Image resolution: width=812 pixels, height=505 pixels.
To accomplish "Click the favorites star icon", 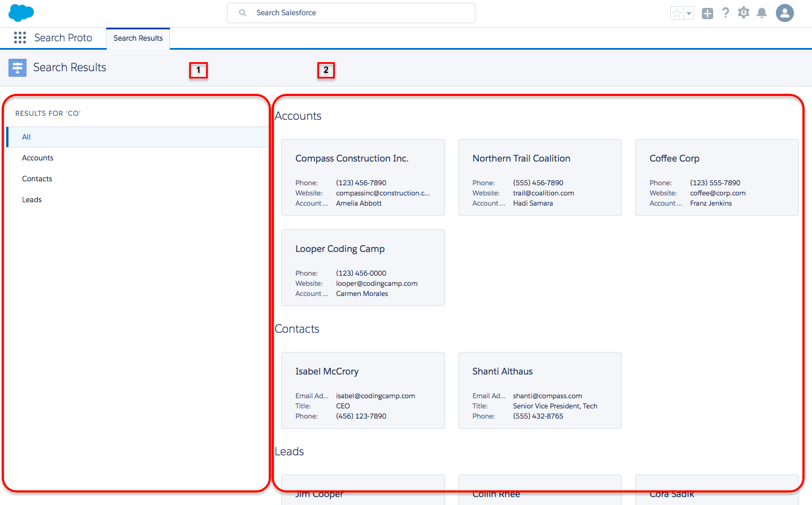I will (x=677, y=13).
